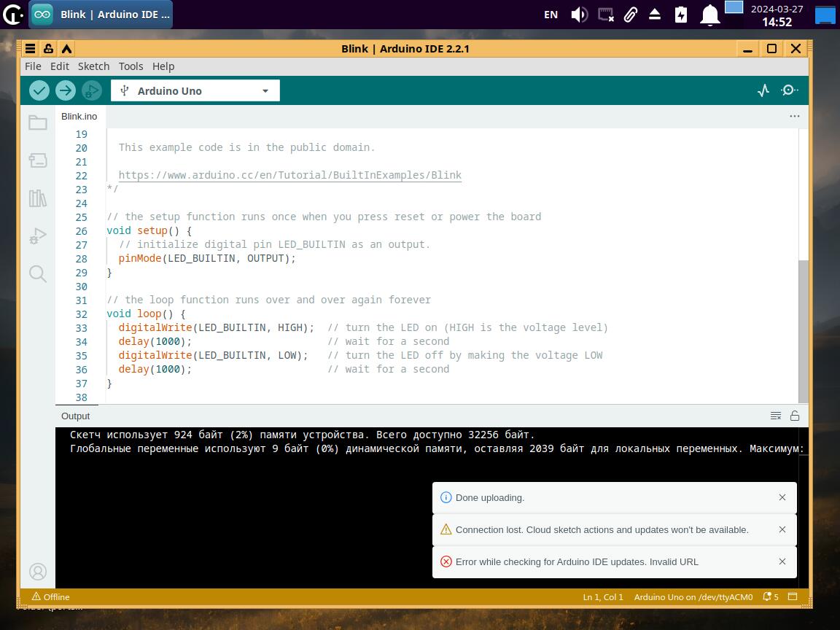
Task: Open the eject removable media tray icon
Action: 655,15
